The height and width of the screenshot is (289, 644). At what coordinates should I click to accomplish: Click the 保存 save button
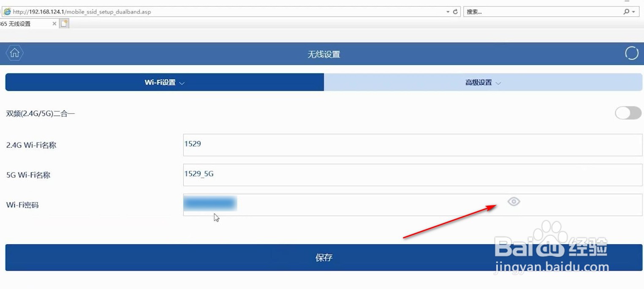click(x=323, y=257)
